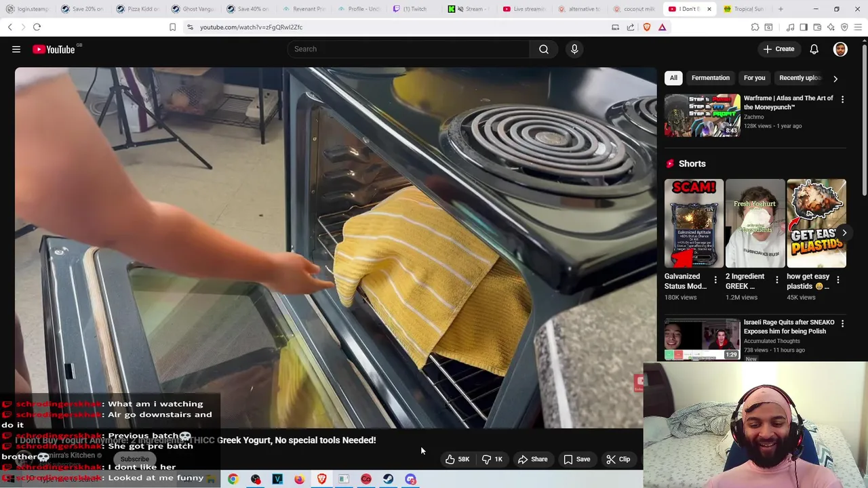Switch to the coconut milk browser tab
Screen dimensions: 868x488
click(633, 9)
